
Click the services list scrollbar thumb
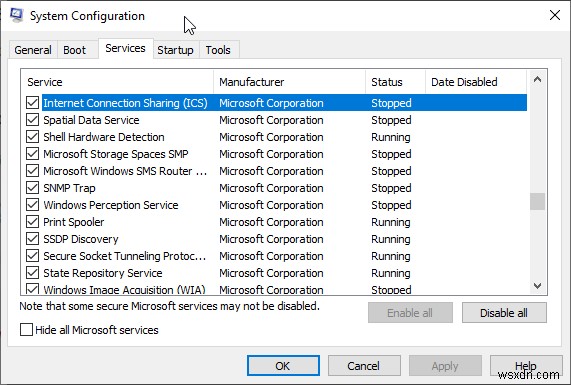tap(537, 201)
